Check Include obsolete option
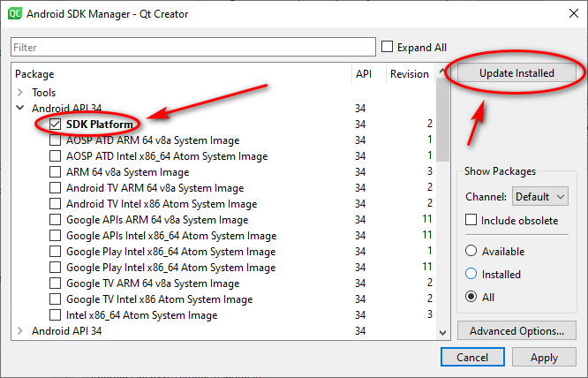Viewport: 588px width, 378px height. (472, 220)
